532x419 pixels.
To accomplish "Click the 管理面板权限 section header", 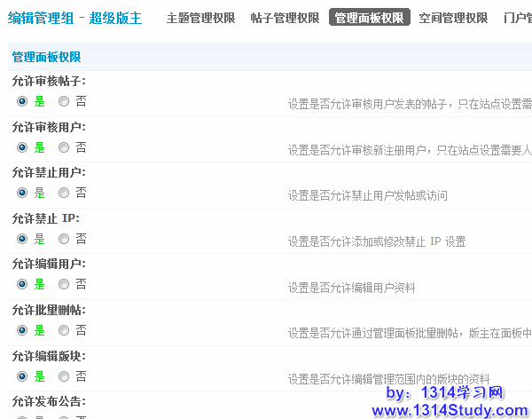I will tap(46, 57).
